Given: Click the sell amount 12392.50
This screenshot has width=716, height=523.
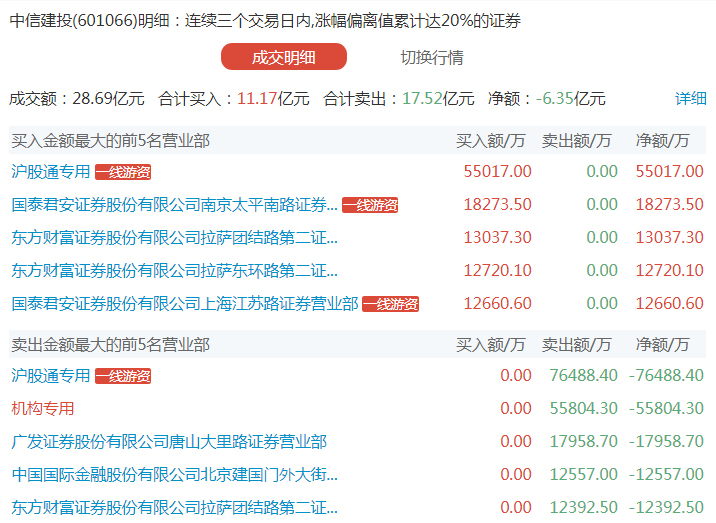Looking at the screenshot, I should pos(583,507).
